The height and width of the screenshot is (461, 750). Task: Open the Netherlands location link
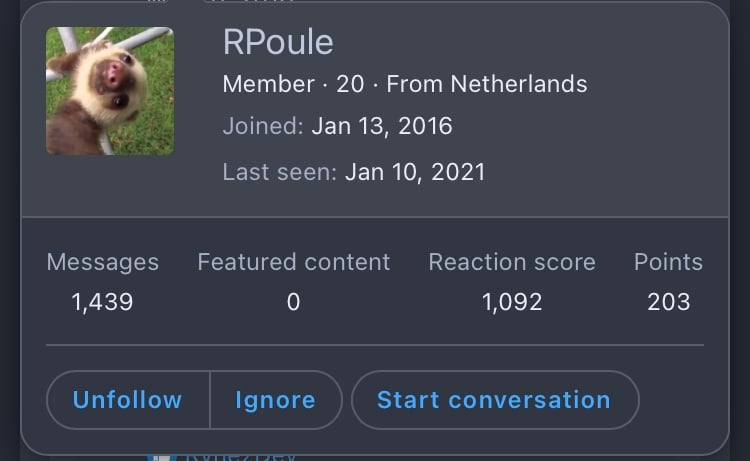coord(519,84)
